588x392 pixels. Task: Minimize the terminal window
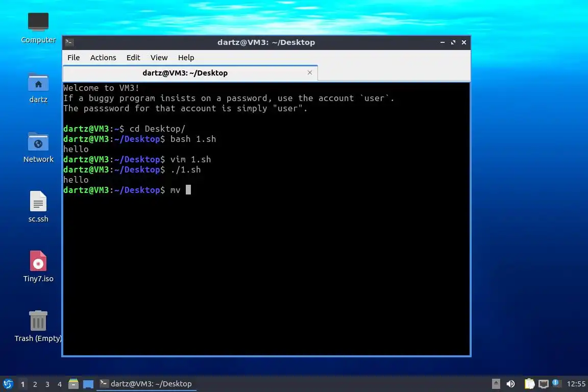point(443,42)
